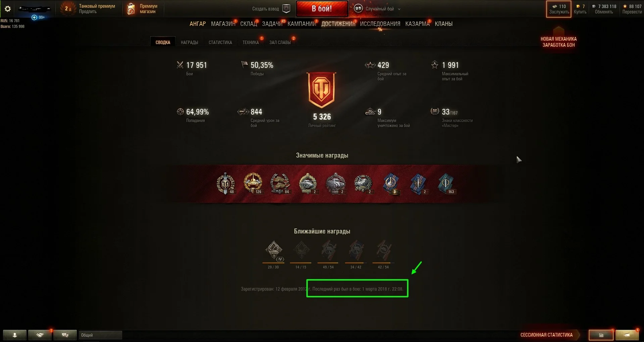
Task: Click the tank icon button at bottom right
Action: pyautogui.click(x=627, y=335)
